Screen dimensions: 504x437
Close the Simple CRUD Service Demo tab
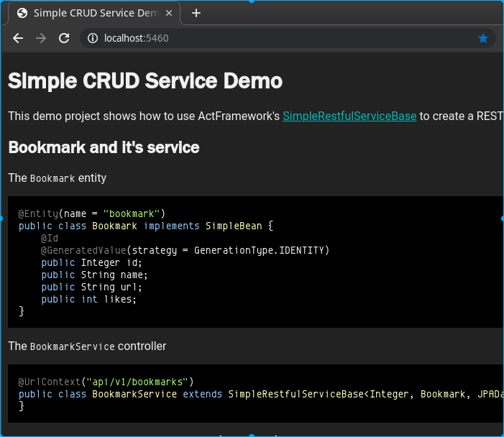[170, 13]
